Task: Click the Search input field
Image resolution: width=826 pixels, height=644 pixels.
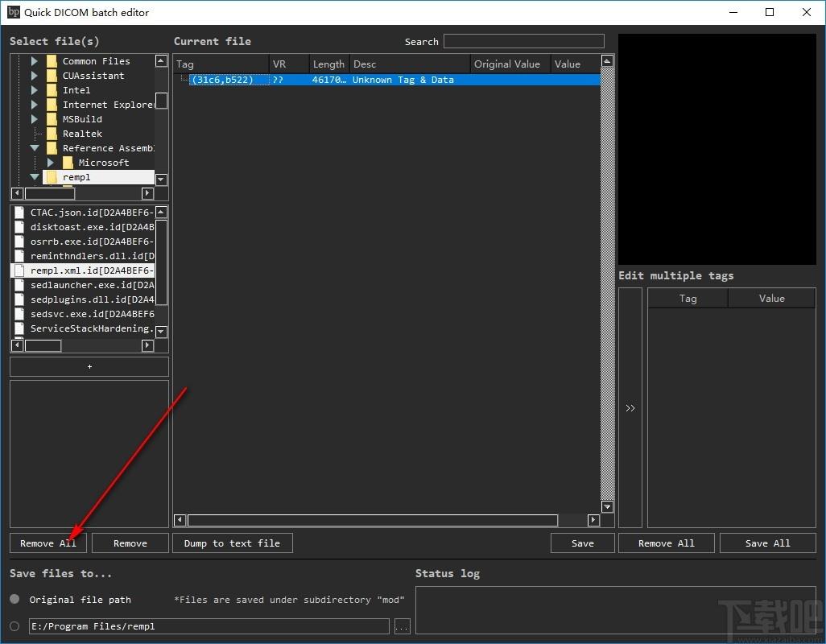Action: pyautogui.click(x=523, y=41)
